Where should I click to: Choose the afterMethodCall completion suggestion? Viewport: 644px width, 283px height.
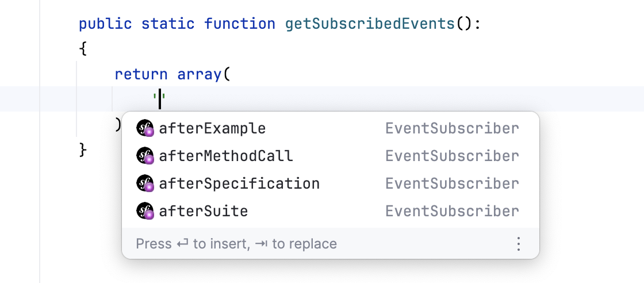[x=226, y=156]
